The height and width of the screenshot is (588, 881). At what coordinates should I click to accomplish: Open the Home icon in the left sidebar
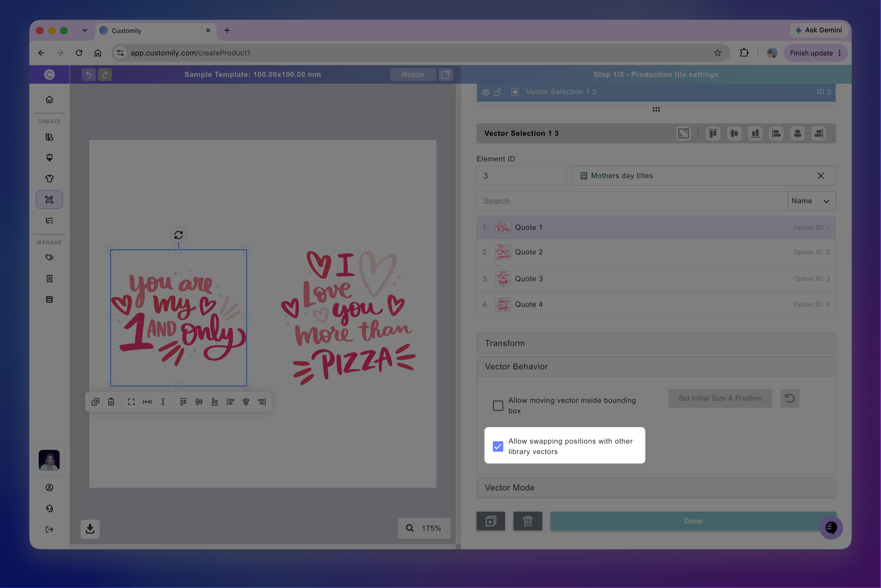49,99
